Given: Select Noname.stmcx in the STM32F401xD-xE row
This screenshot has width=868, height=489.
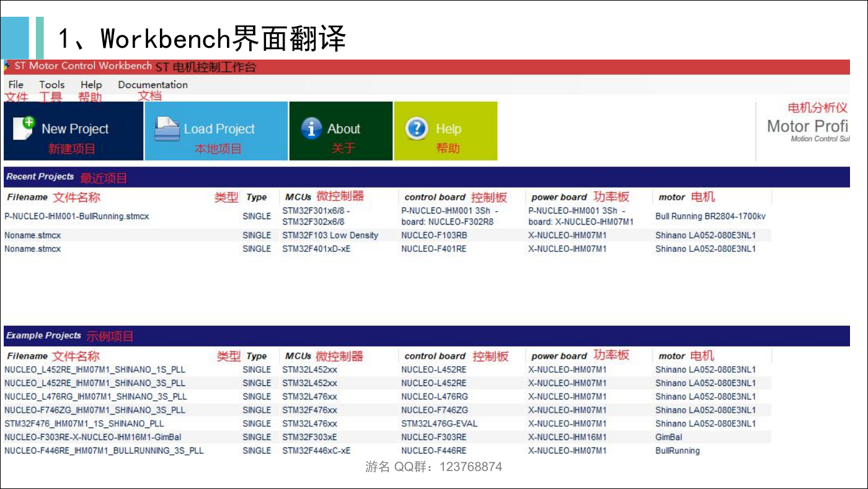Looking at the screenshot, I should pyautogui.click(x=33, y=249).
